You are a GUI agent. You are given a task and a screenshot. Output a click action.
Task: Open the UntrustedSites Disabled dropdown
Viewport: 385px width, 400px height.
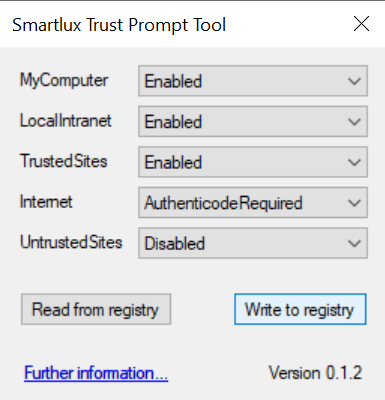pos(253,243)
